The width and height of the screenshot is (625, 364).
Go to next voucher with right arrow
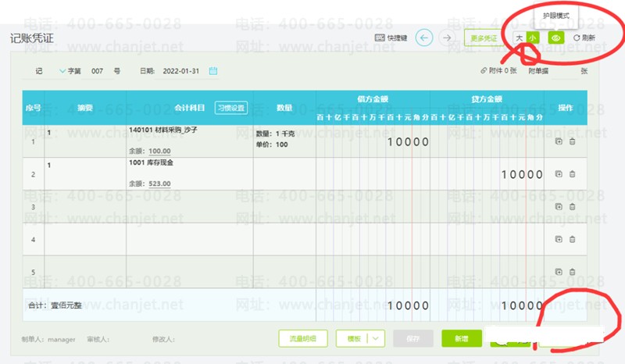pyautogui.click(x=447, y=37)
